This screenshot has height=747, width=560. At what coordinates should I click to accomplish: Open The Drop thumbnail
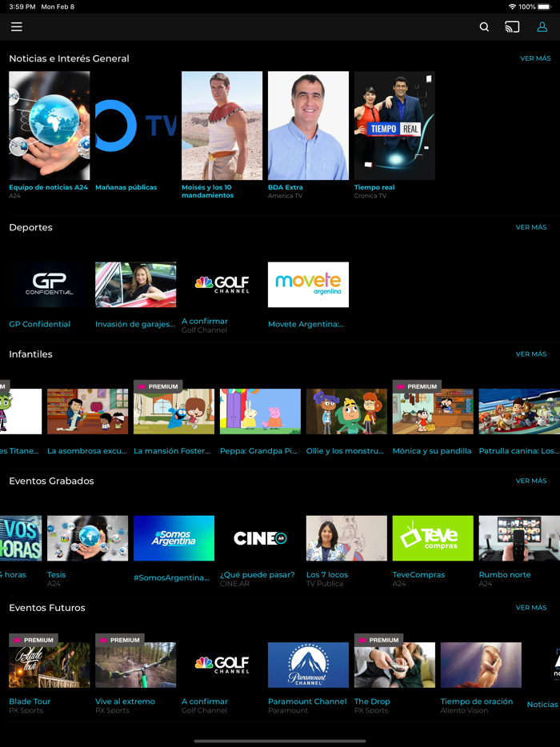pos(394,665)
